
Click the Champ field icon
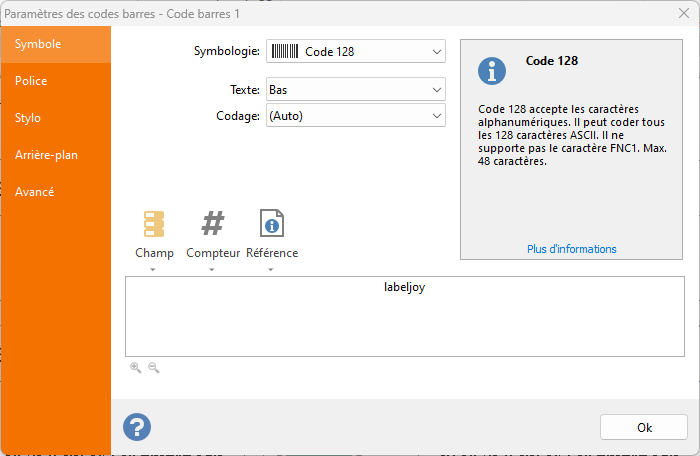coord(154,224)
